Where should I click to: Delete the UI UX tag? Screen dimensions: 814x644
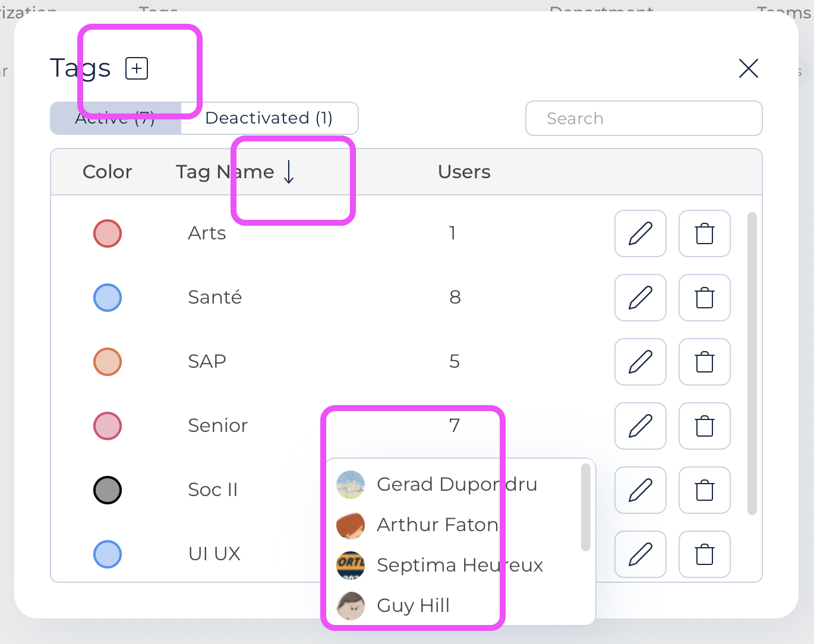pyautogui.click(x=705, y=554)
